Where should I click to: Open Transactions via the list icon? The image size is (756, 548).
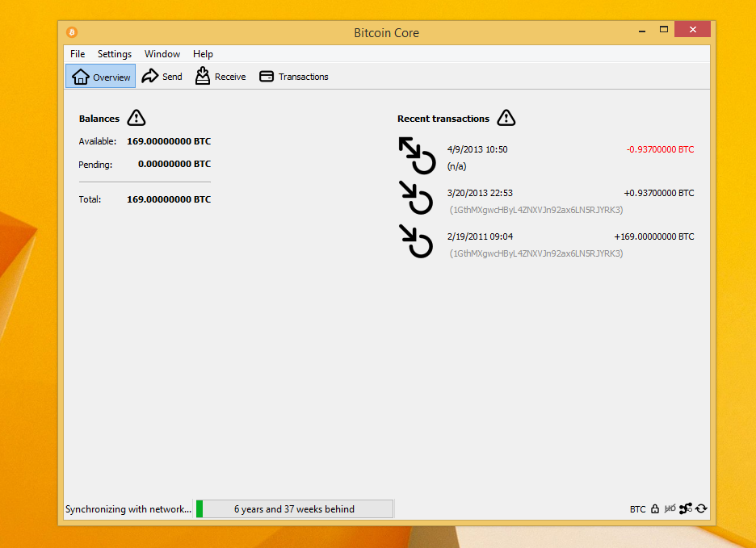coord(267,76)
